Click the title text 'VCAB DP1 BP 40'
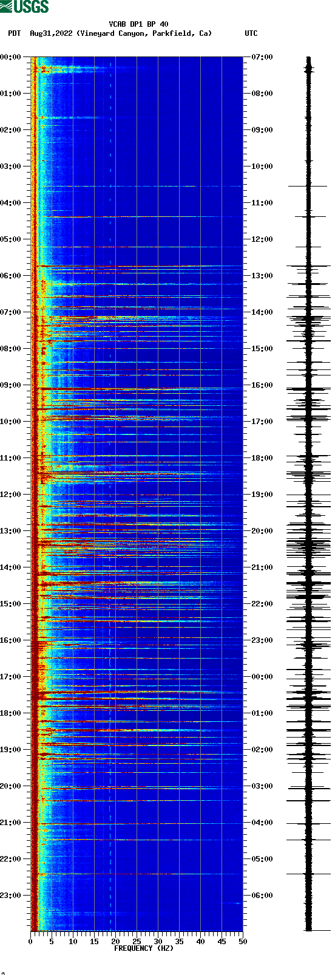 point(138,24)
